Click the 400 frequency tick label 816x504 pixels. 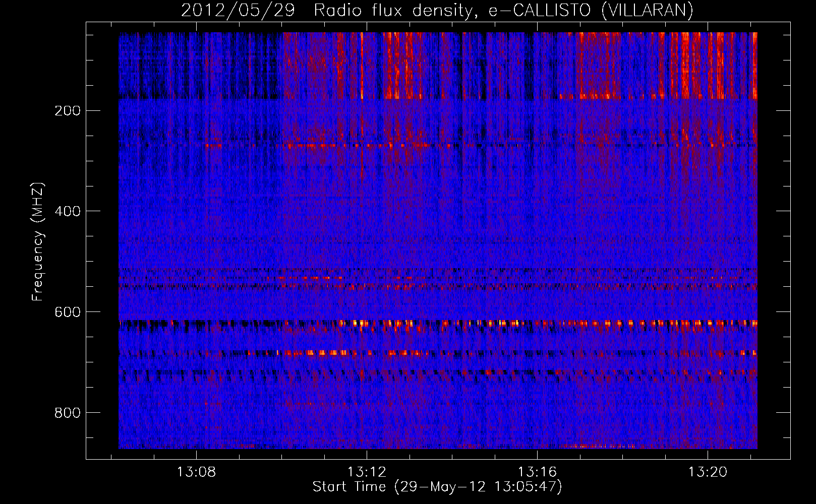click(x=68, y=212)
